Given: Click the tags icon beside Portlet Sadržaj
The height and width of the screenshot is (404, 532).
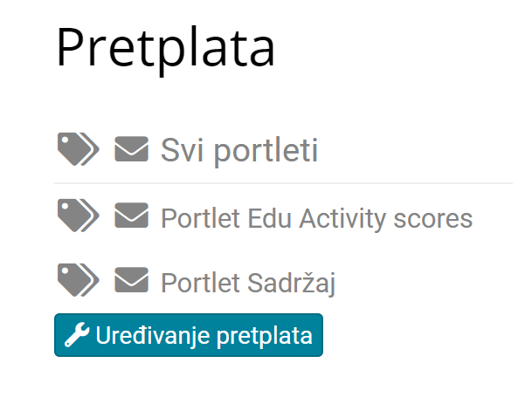Looking at the screenshot, I should (79, 280).
